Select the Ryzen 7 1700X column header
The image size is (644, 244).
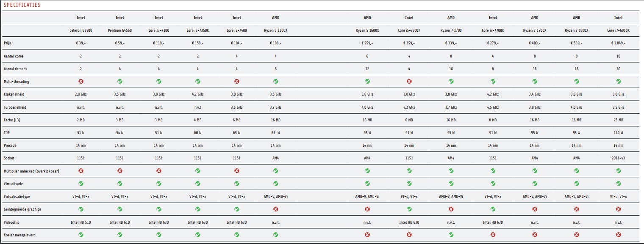(535, 30)
